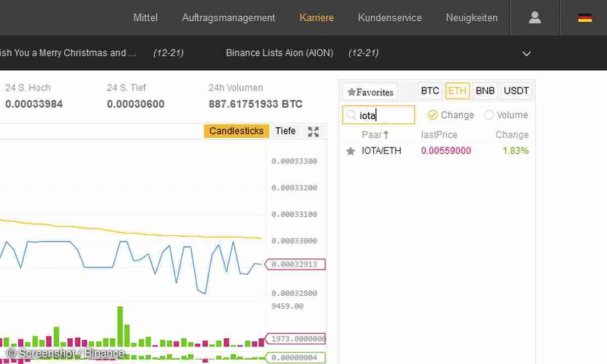Expand the news announcements chevron

click(526, 53)
